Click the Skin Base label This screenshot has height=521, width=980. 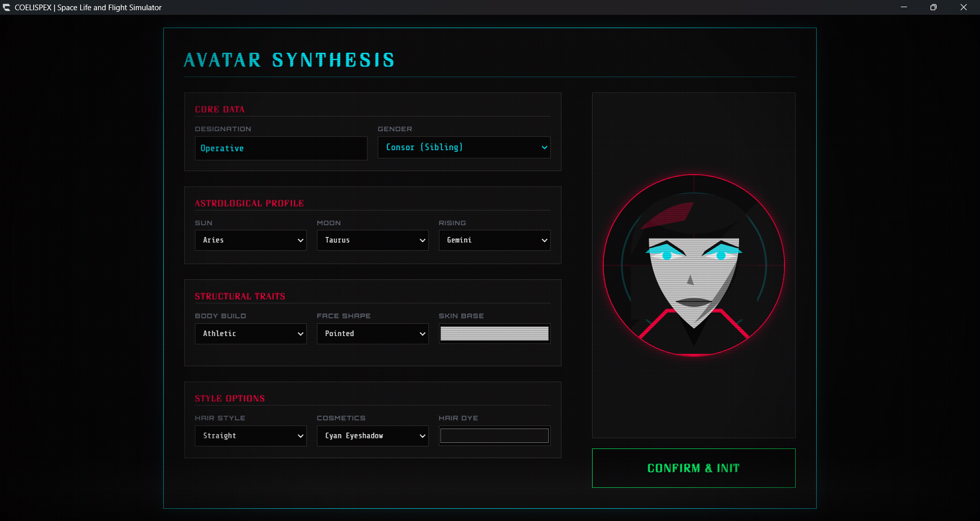[461, 316]
